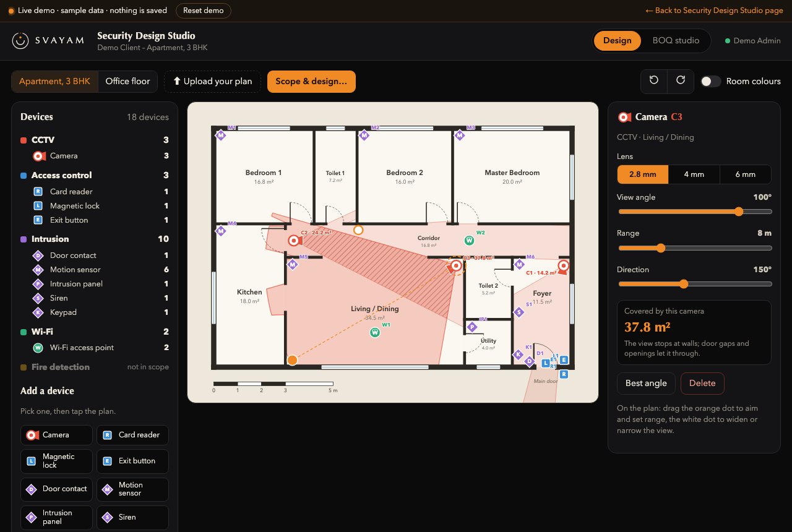Viewport: 792px width, 532px height.
Task: Click the Range slider handle
Action: pyautogui.click(x=660, y=248)
